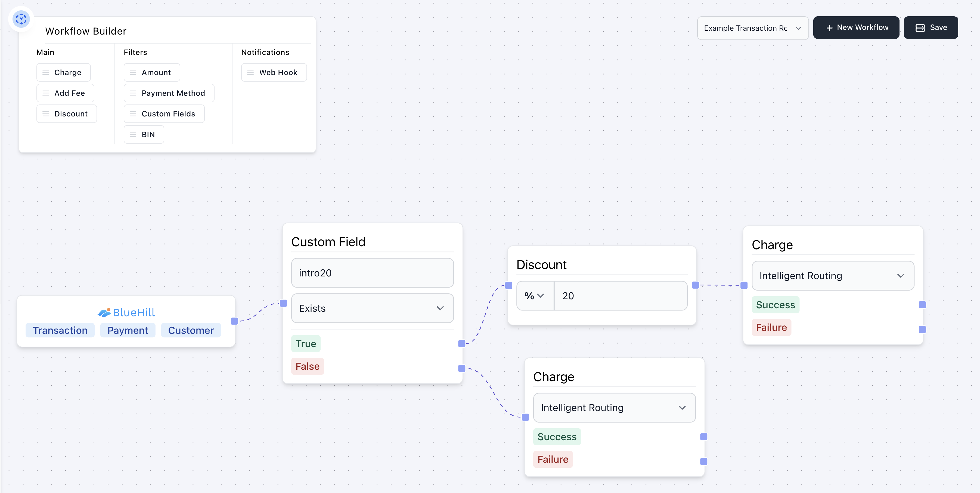The width and height of the screenshot is (980, 493).
Task: Click the Failure label in upper Charge node
Action: [x=771, y=328]
